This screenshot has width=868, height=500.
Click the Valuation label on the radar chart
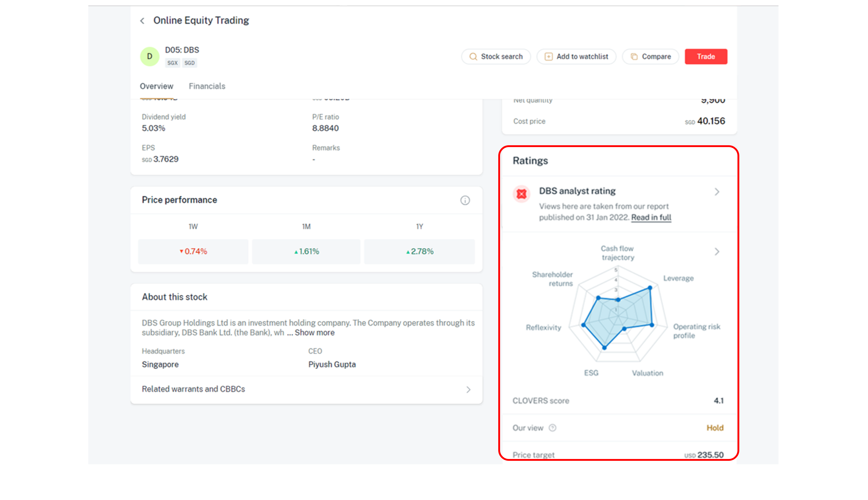648,373
